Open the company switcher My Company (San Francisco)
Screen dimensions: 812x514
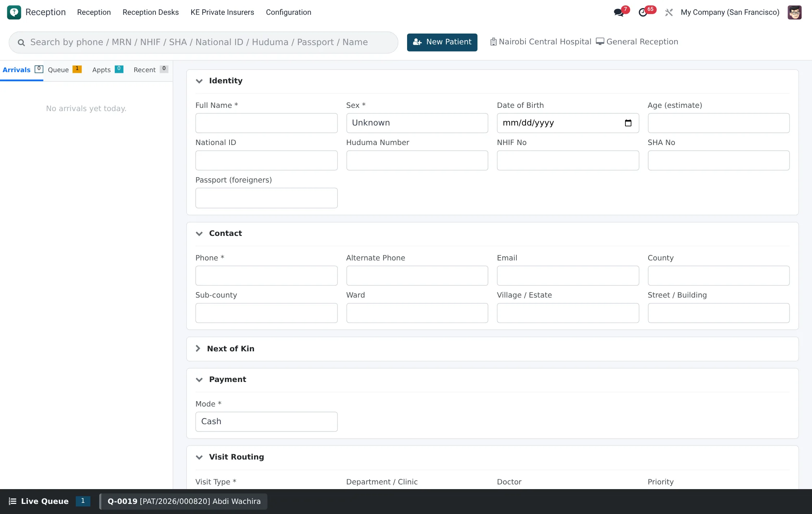click(730, 12)
